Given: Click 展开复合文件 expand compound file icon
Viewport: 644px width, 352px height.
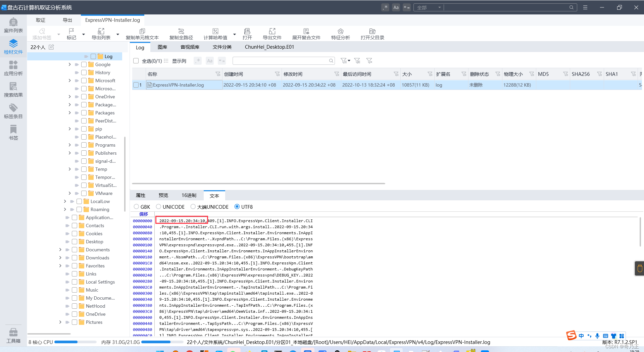Looking at the screenshot, I should 306,34.
